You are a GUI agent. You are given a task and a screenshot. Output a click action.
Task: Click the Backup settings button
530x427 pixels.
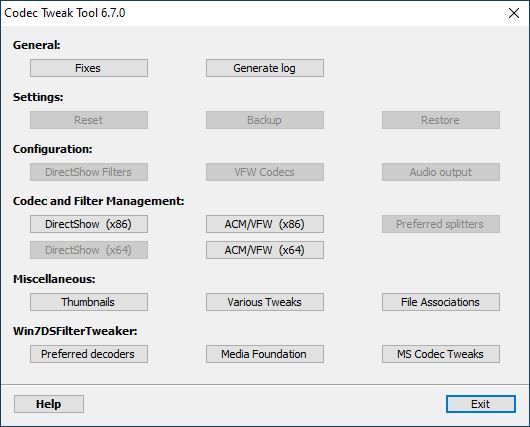click(265, 120)
